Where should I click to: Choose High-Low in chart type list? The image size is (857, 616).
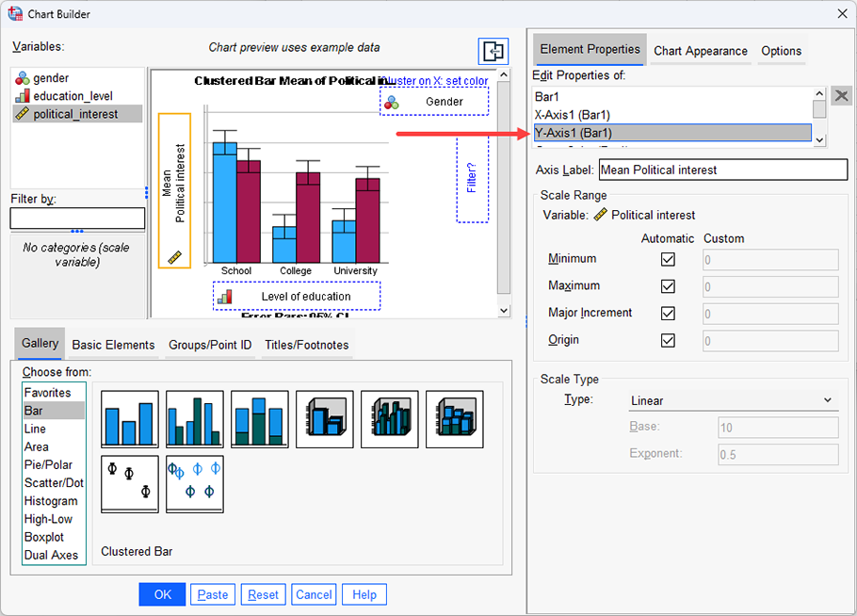(54, 519)
